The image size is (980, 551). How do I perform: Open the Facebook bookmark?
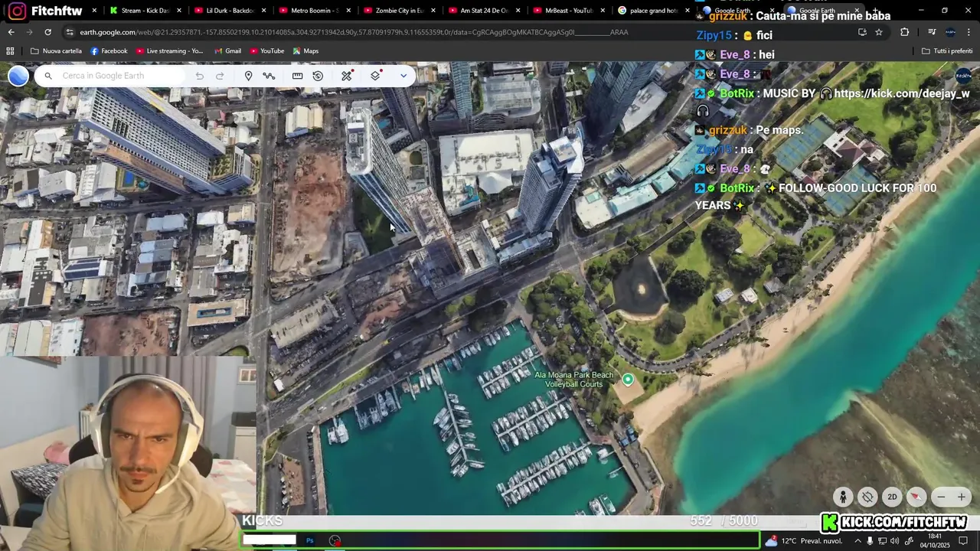109,51
